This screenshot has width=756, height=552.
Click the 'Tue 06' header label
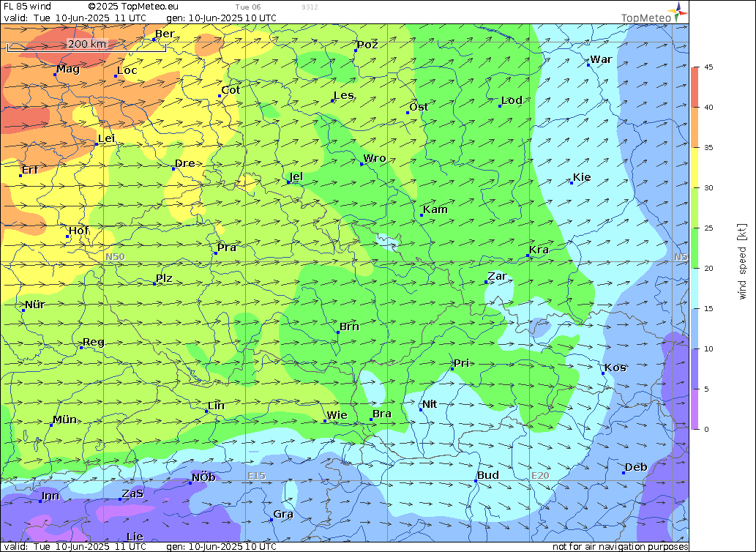pyautogui.click(x=248, y=7)
